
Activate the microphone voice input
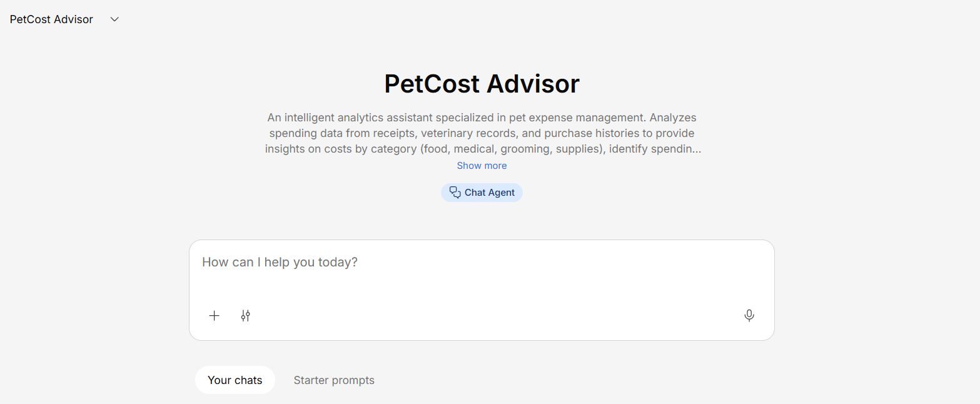749,316
